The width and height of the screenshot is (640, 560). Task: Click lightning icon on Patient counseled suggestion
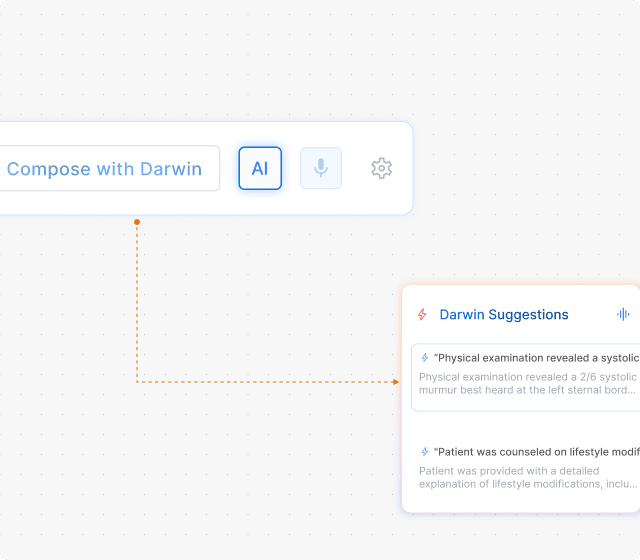coord(425,452)
